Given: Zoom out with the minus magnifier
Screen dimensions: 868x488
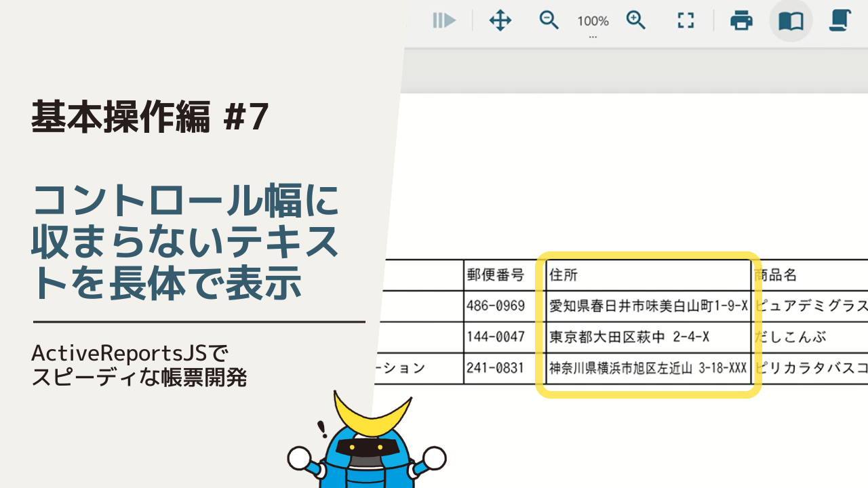Looking at the screenshot, I should (549, 20).
